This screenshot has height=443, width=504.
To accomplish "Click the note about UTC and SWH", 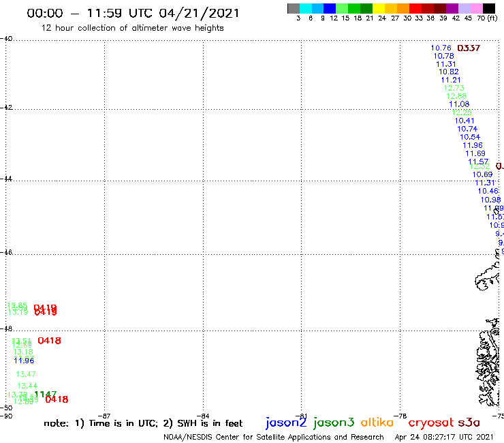I will click(x=143, y=423).
